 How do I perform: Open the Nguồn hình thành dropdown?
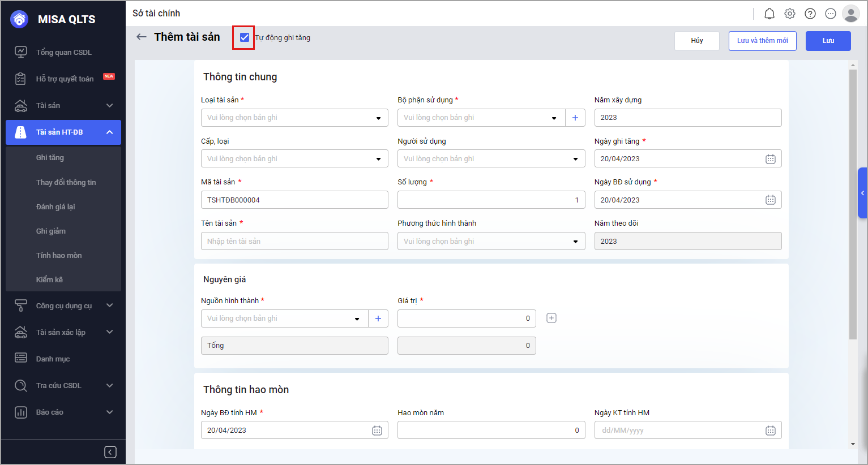tap(284, 318)
